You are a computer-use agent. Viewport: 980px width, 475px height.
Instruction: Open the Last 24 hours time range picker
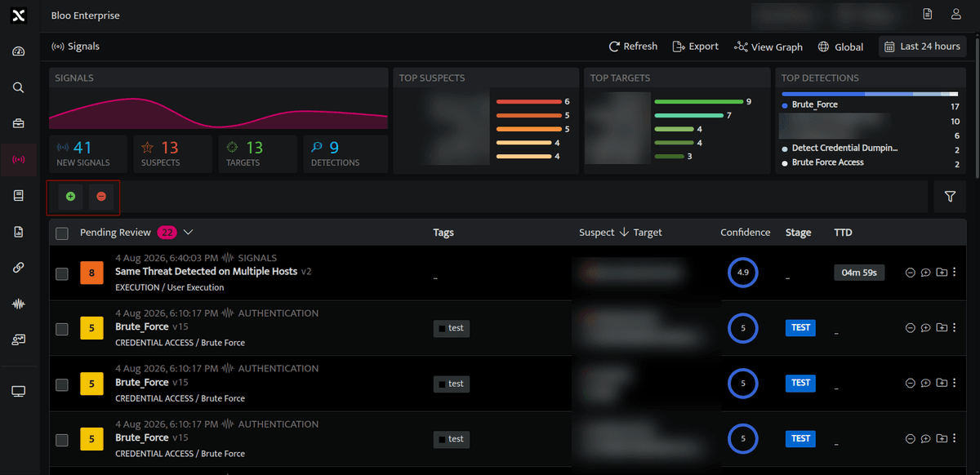(923, 47)
